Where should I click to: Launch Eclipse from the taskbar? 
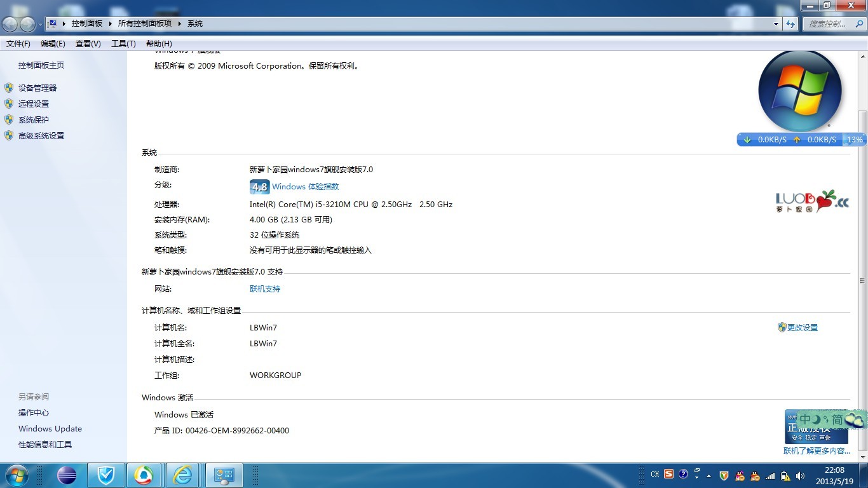coord(66,475)
